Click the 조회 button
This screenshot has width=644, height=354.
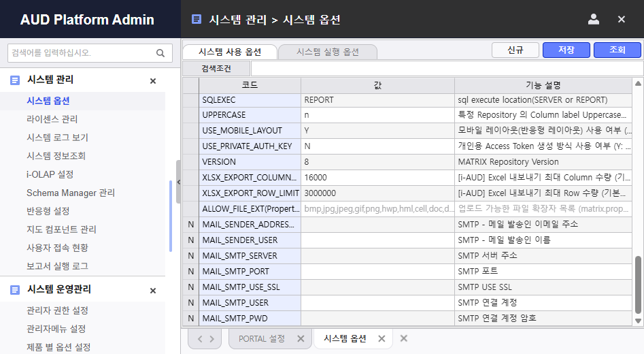[617, 50]
